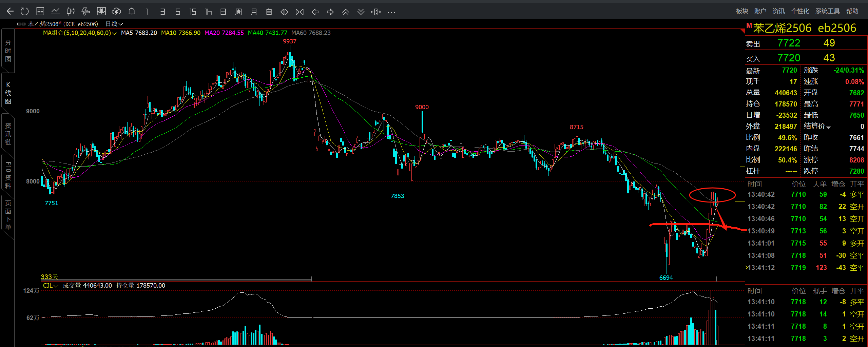The image size is (868, 347).
Task: Click the hollow right arrow icon
Action: point(330,12)
